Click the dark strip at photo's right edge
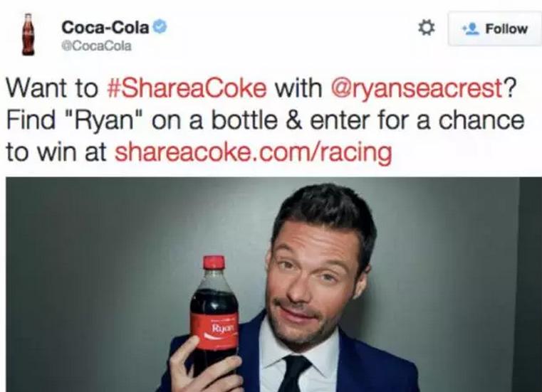The height and width of the screenshot is (392, 542). click(530, 285)
